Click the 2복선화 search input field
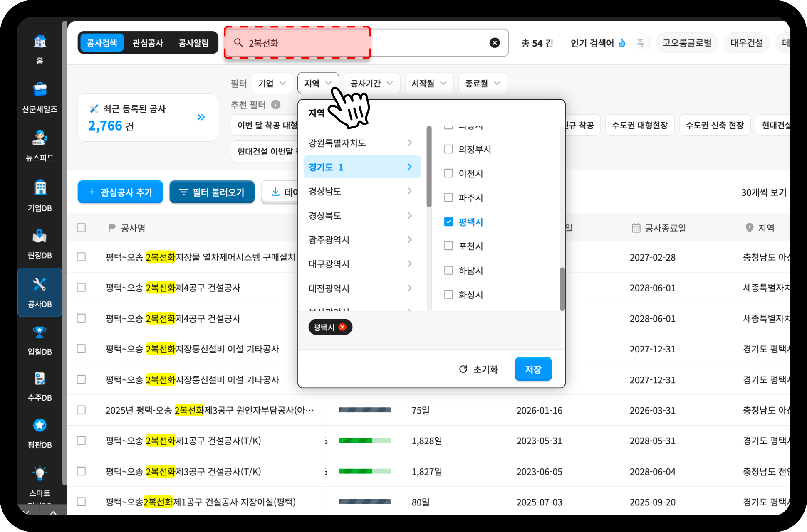 (x=366, y=43)
